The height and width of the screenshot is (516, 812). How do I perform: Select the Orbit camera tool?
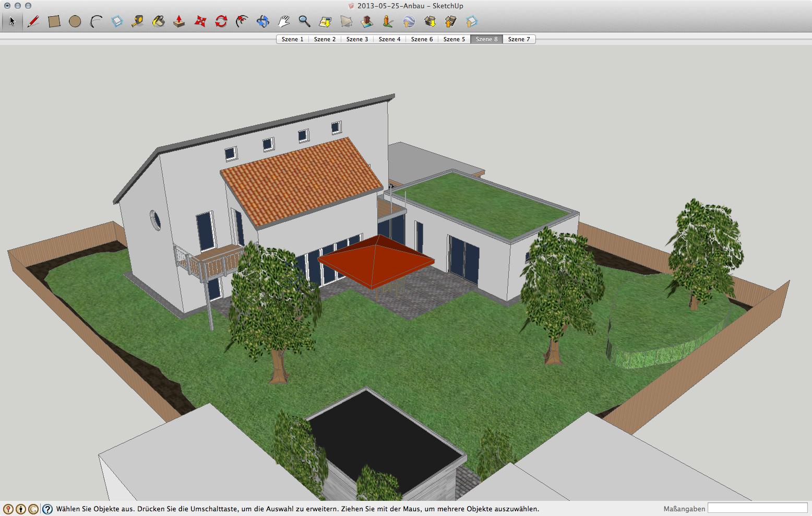coord(263,21)
